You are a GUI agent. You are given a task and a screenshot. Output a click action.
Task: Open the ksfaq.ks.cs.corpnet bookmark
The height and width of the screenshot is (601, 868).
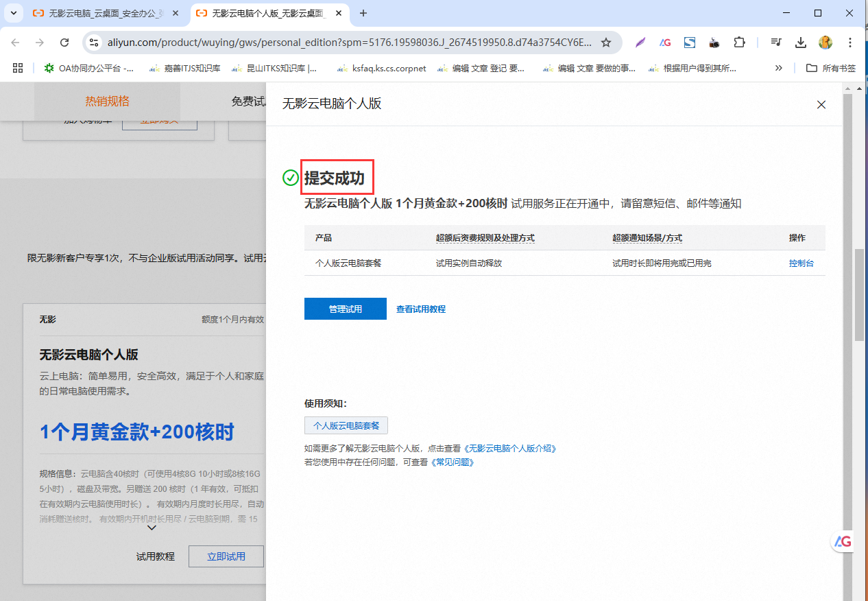(x=382, y=68)
